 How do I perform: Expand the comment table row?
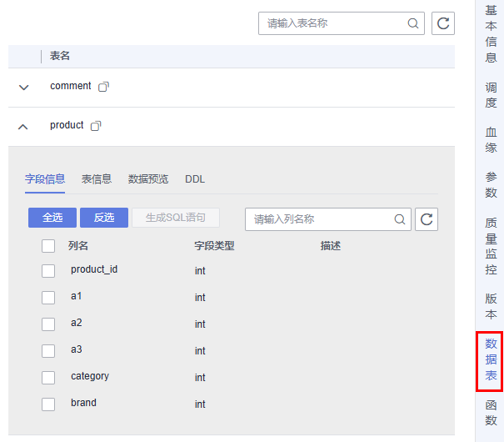pyautogui.click(x=24, y=88)
